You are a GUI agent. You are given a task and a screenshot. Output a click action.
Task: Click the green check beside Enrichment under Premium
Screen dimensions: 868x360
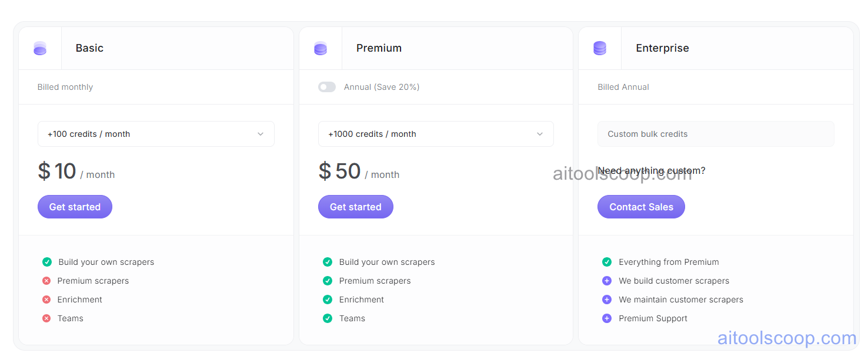328,300
